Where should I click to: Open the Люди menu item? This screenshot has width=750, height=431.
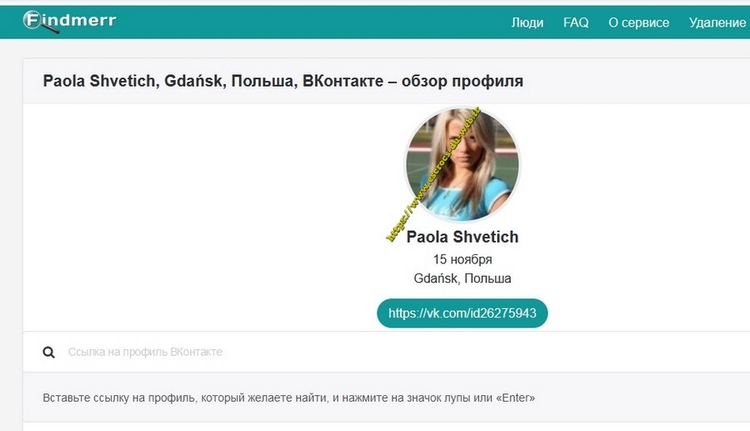[x=527, y=22]
